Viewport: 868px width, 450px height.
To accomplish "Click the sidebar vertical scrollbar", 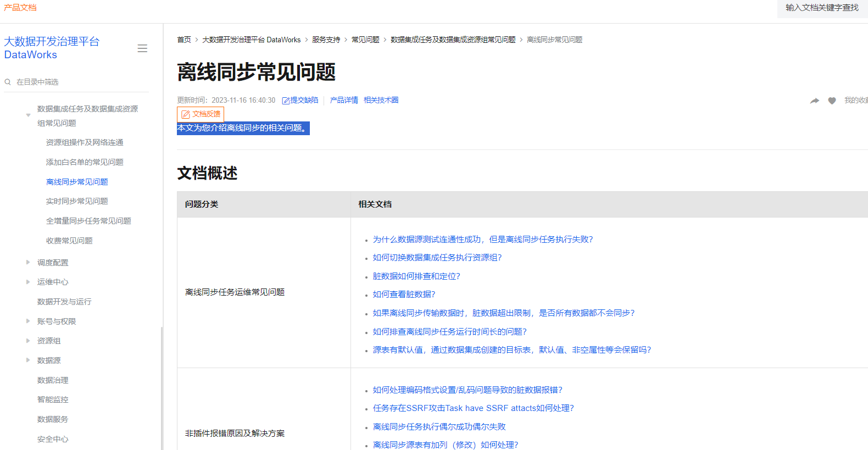I will pos(162,388).
